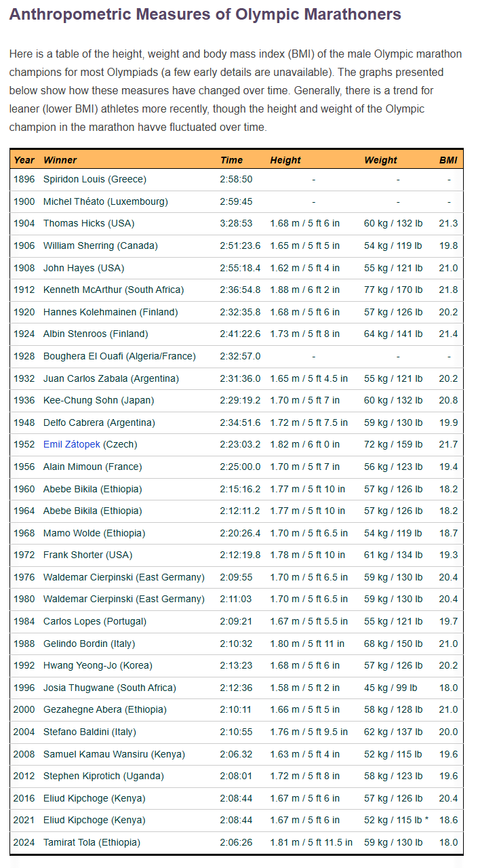Click the Kee-Chung Sohn (Japan) cell
Image resolution: width=478 pixels, height=868 pixels.
(98, 400)
